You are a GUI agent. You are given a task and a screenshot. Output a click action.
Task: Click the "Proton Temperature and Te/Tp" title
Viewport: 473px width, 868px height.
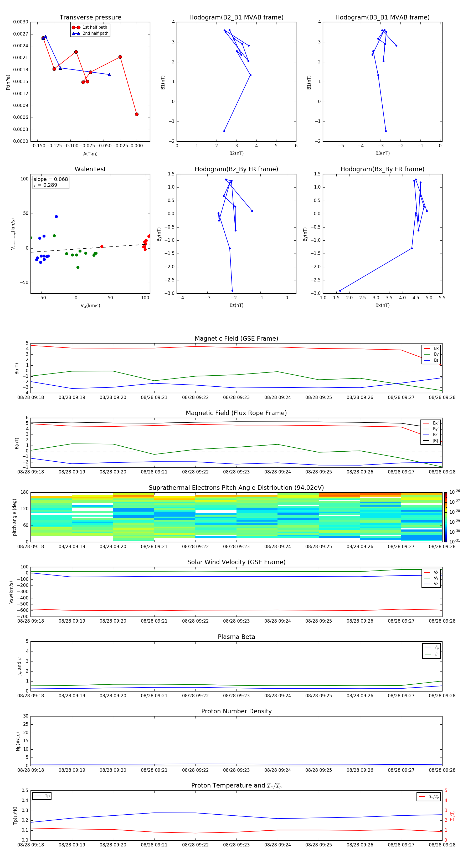point(236,786)
